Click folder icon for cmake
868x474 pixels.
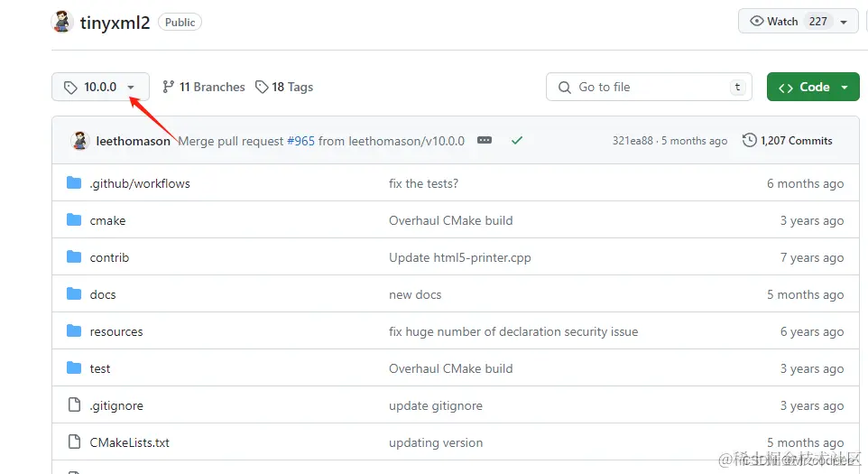74,219
